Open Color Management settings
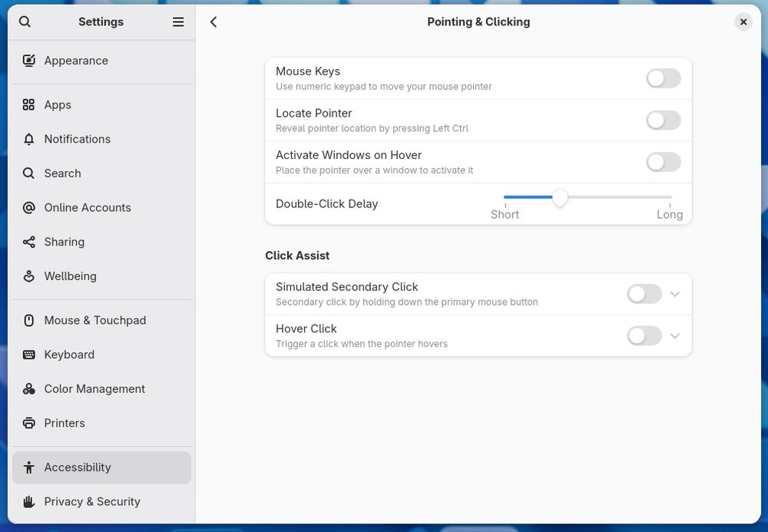768x532 pixels. tap(101, 388)
